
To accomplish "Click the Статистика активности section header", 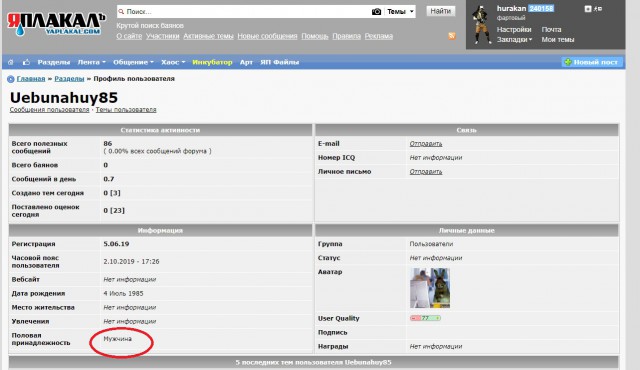I will pos(160,130).
